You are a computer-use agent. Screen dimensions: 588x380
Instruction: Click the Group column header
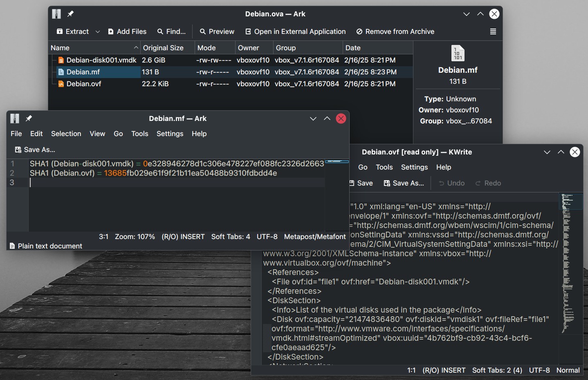tap(308, 48)
